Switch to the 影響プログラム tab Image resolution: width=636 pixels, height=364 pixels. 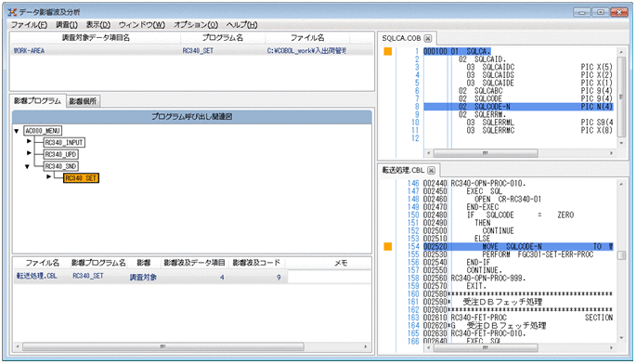(x=37, y=100)
